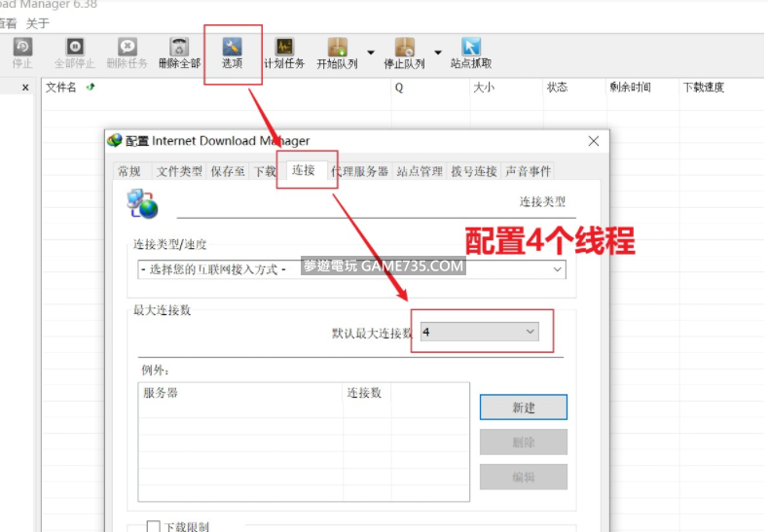The image size is (768, 532).
Task: Open the 默认最大连接数 dropdown showing 4
Action: click(x=480, y=332)
